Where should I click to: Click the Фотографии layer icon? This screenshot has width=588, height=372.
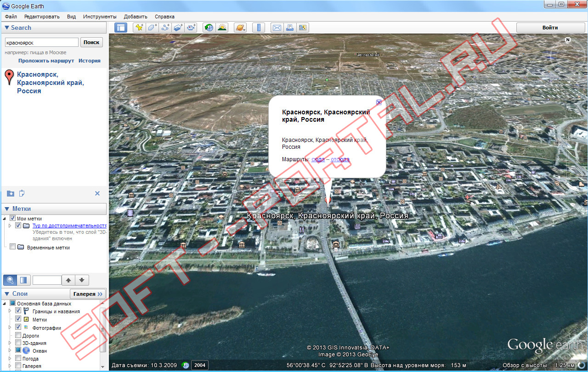(26, 327)
